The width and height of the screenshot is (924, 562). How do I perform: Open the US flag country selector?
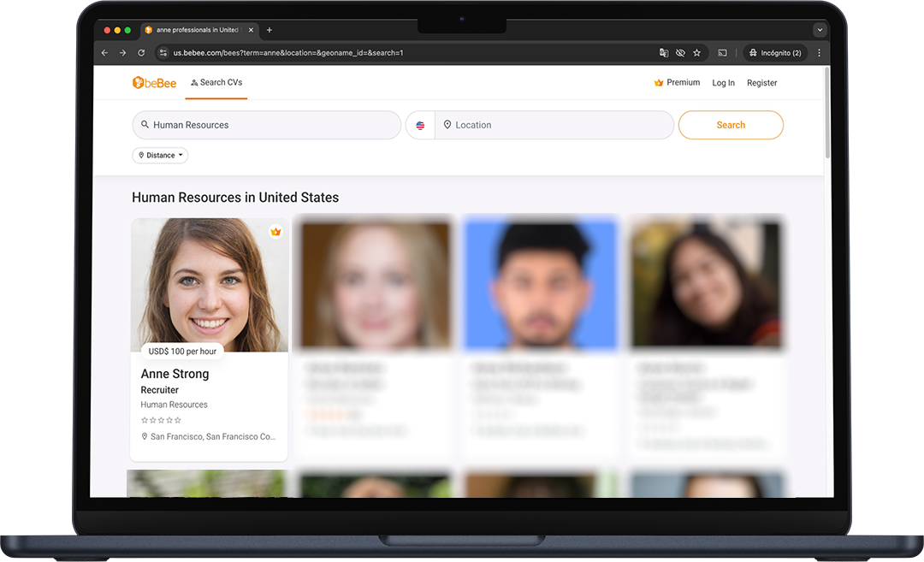point(420,125)
